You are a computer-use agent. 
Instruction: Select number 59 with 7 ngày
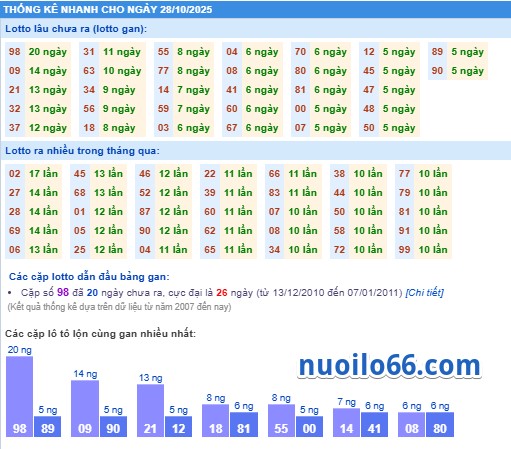[x=163, y=109]
